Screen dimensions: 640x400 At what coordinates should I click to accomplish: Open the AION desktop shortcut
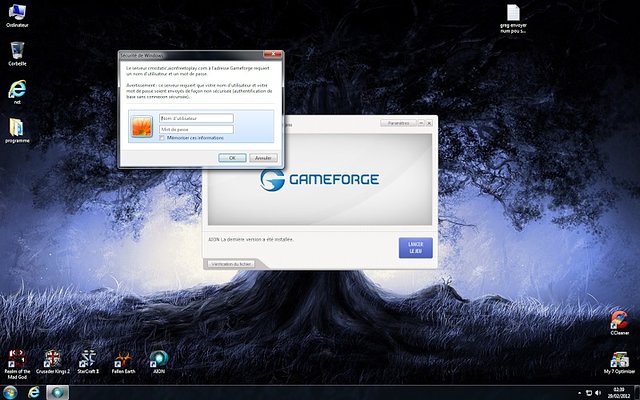(x=157, y=360)
